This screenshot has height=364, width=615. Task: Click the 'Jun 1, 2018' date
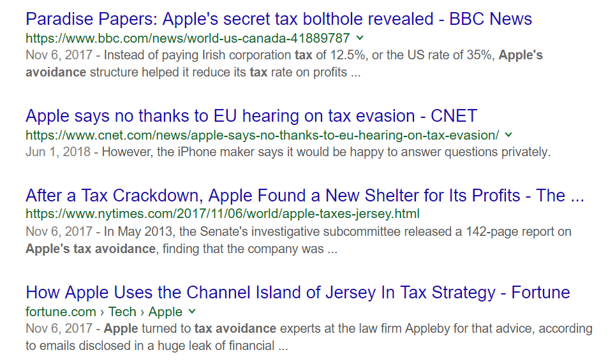point(59,152)
